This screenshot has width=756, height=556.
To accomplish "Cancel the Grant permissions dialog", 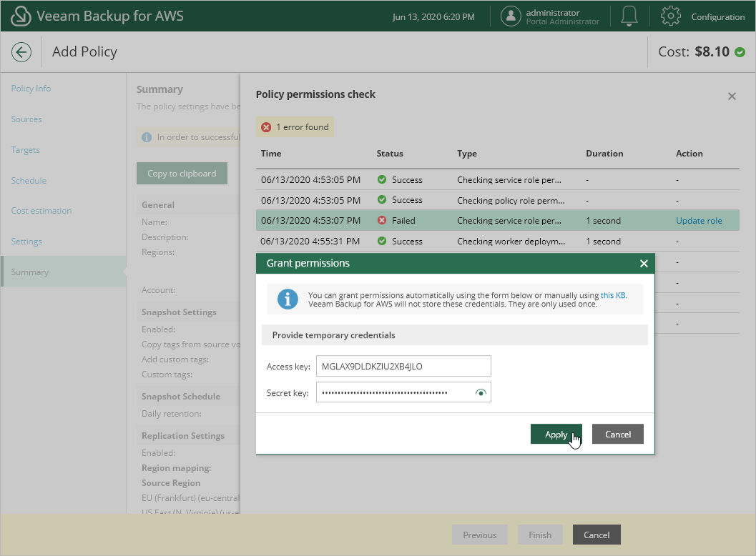I will pos(618,434).
